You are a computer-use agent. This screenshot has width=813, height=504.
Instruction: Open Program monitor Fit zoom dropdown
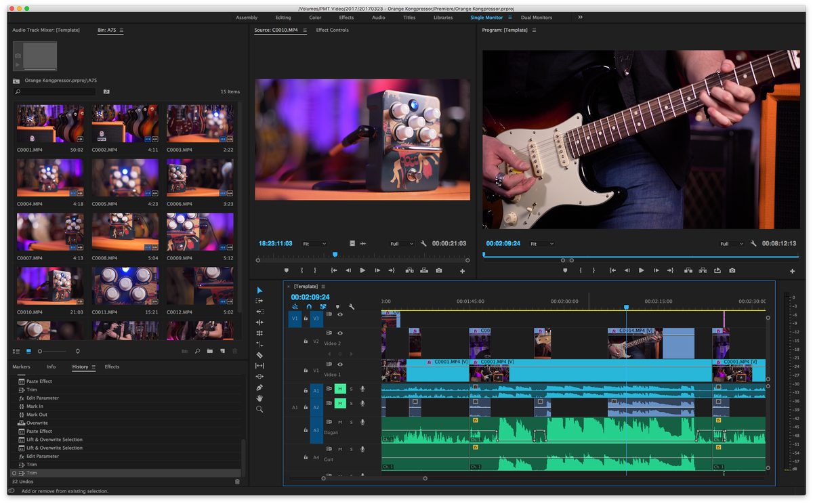coord(542,243)
